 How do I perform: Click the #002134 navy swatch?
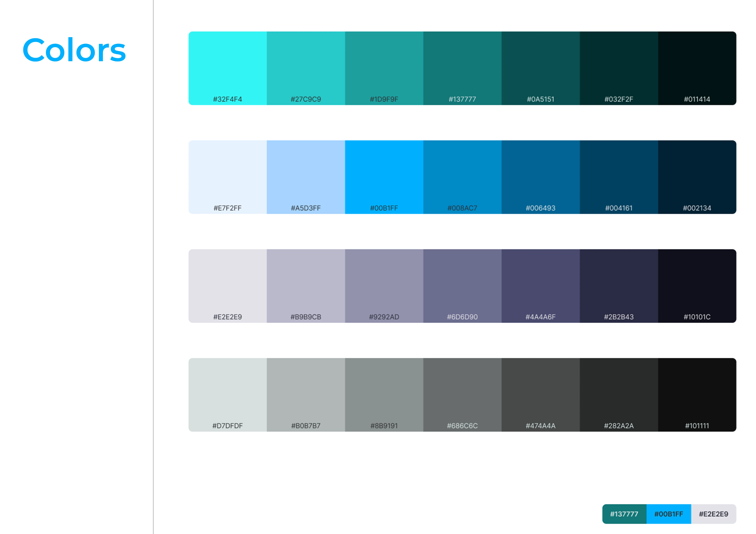(697, 177)
